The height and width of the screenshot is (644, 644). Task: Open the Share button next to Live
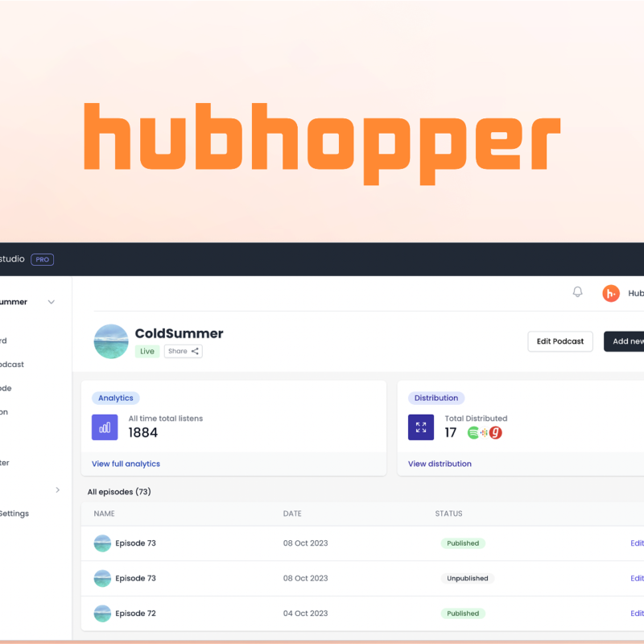(x=183, y=351)
